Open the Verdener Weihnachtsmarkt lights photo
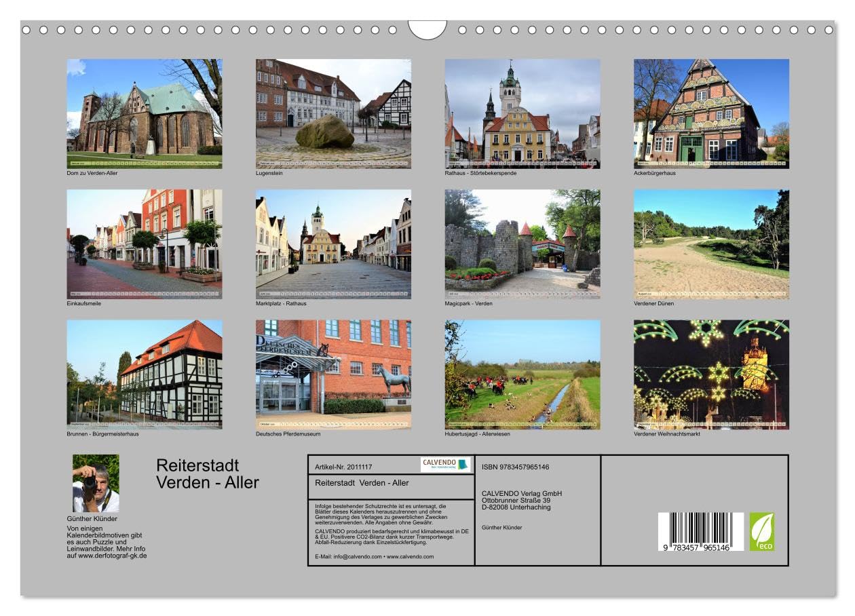The image size is (855, 616). [712, 374]
